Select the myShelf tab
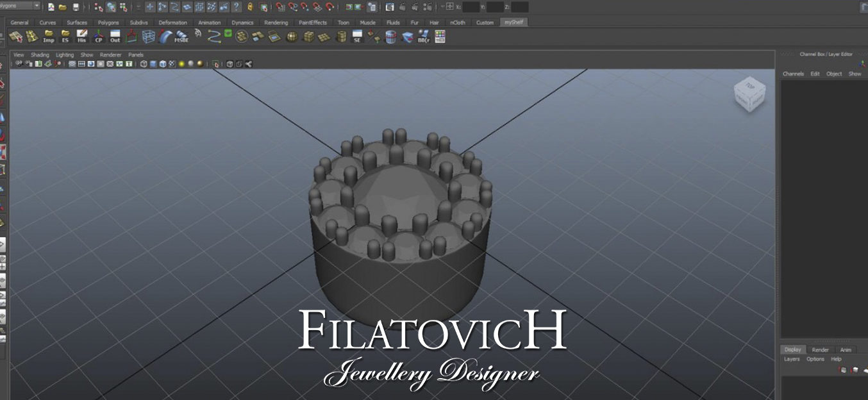 pos(513,22)
